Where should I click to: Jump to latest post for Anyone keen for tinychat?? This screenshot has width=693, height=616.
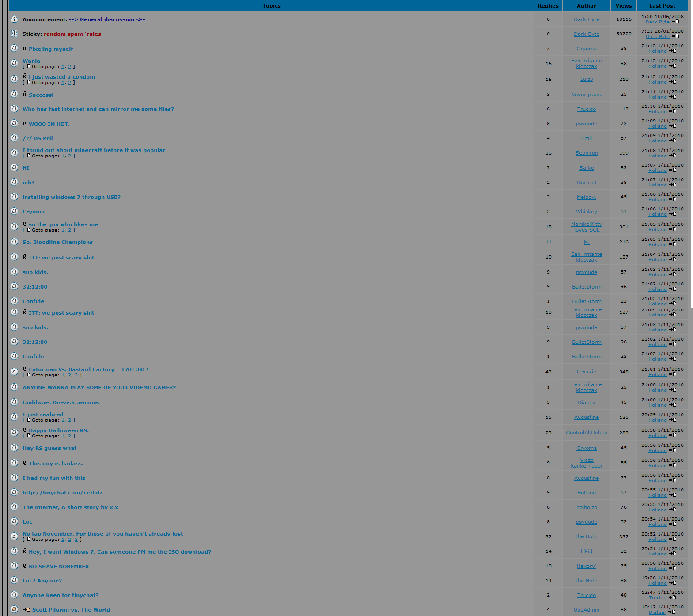click(x=672, y=597)
